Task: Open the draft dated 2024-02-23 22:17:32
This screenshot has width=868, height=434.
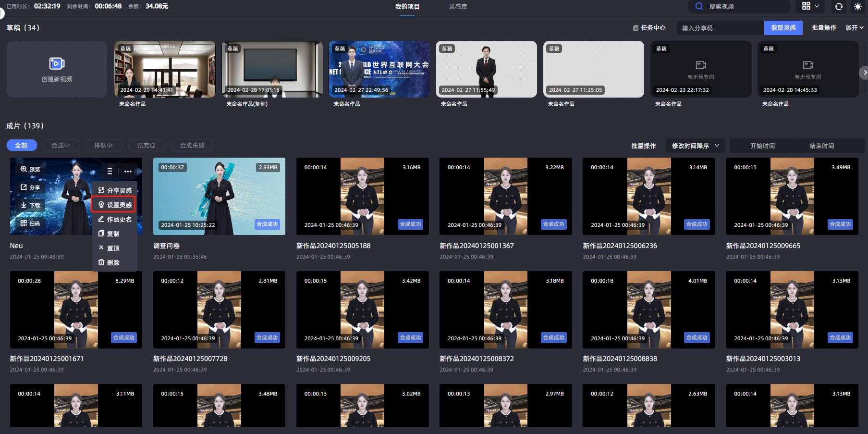Action: pyautogui.click(x=701, y=69)
